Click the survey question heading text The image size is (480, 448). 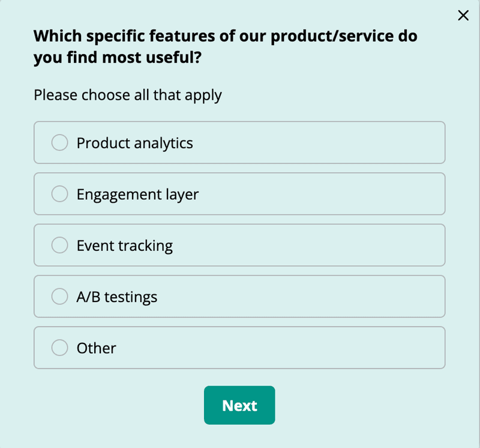point(225,46)
